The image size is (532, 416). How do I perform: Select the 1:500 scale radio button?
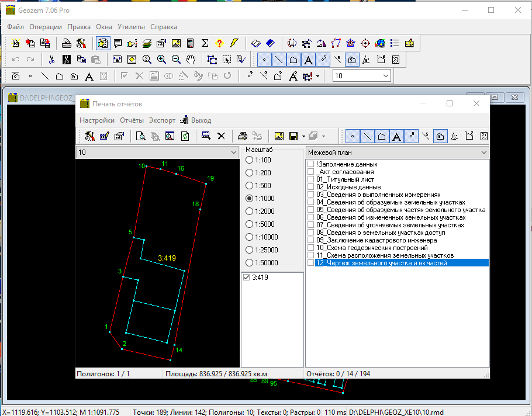250,186
